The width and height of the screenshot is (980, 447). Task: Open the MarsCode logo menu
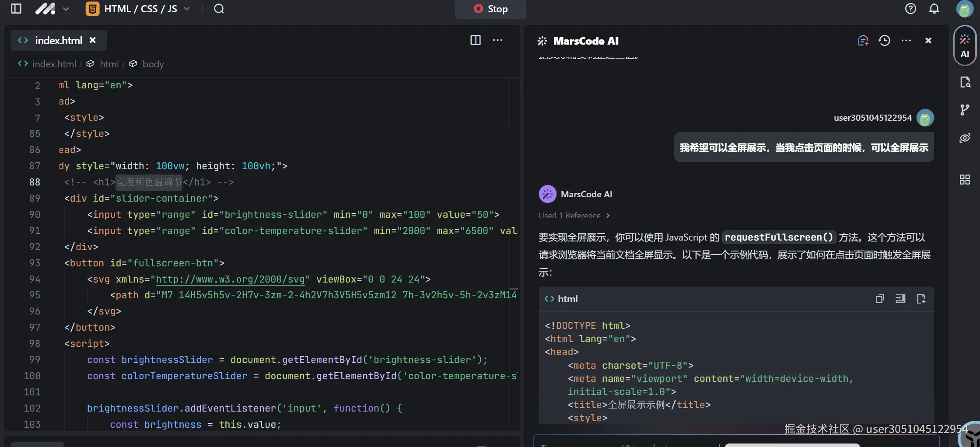pos(45,9)
